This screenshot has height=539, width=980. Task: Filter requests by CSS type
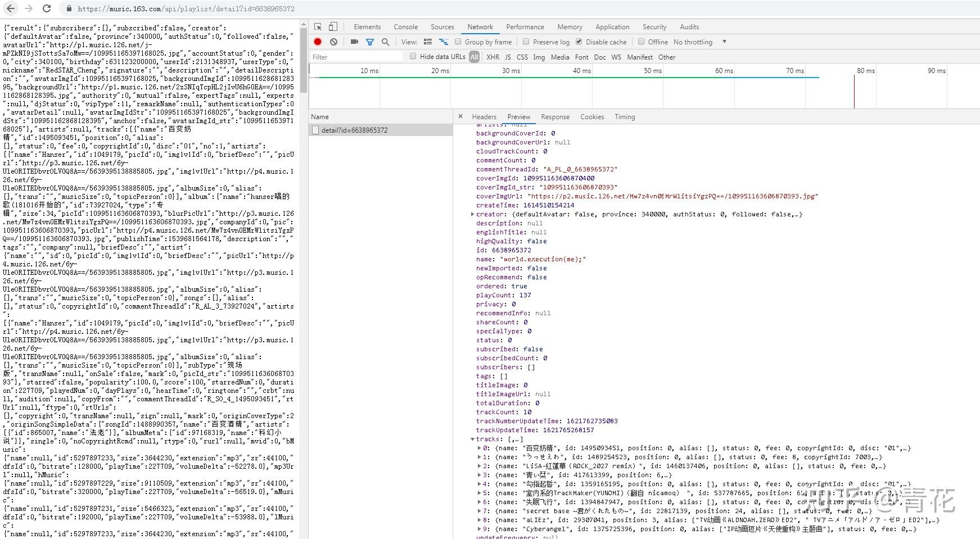pyautogui.click(x=522, y=57)
